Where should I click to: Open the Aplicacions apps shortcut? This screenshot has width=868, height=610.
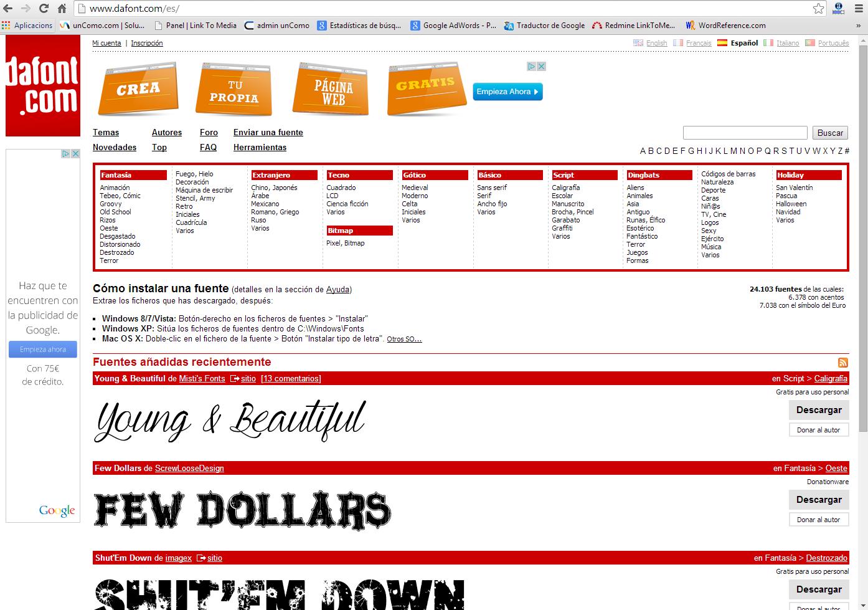coord(27,26)
